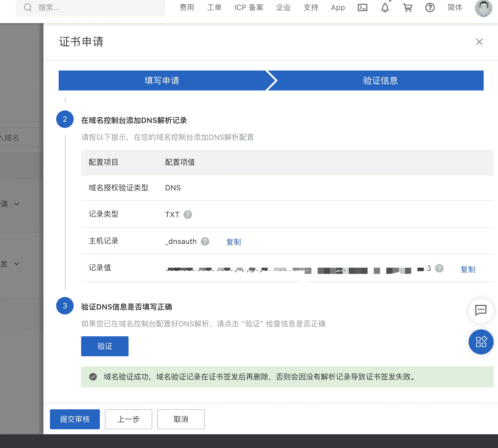
Task: Open the ICP 备案 menu
Action: tap(249, 7)
